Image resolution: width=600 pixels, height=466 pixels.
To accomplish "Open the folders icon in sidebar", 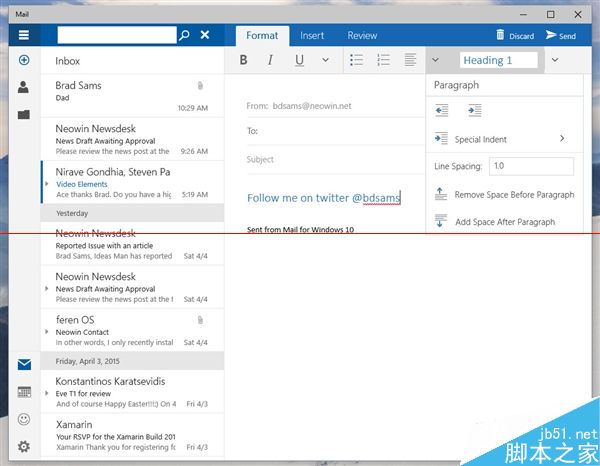I will (x=23, y=114).
